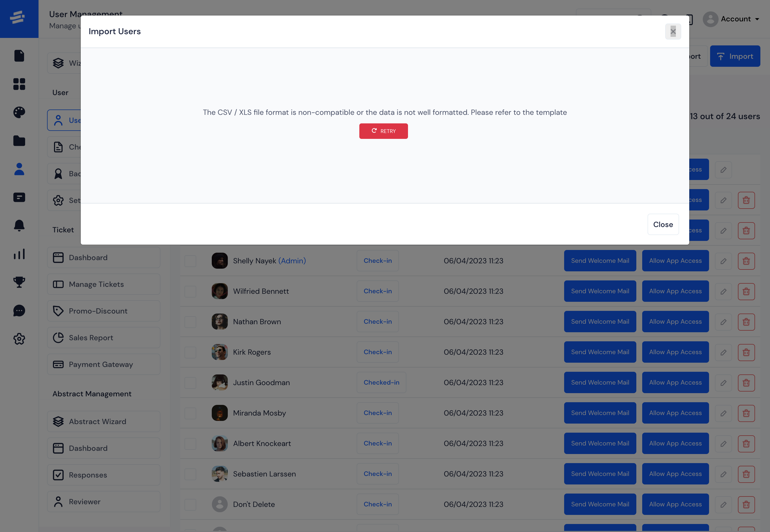770x532 pixels.
Task: Click the Trophy/Badges icon in sidebar
Action: point(19,282)
